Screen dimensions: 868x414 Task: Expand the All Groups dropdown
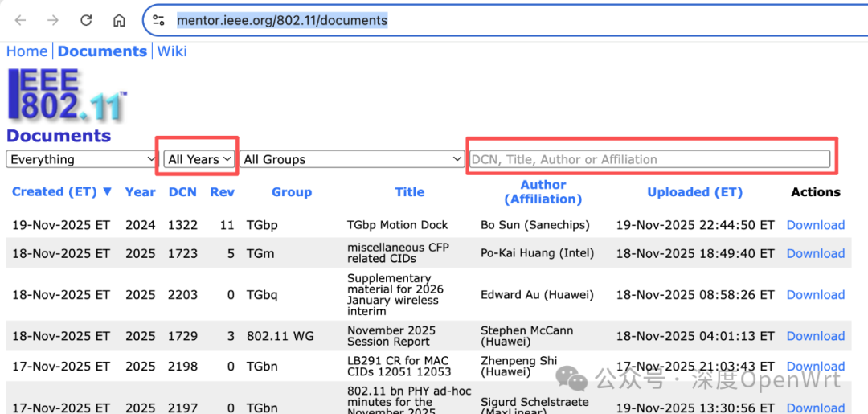coord(352,159)
